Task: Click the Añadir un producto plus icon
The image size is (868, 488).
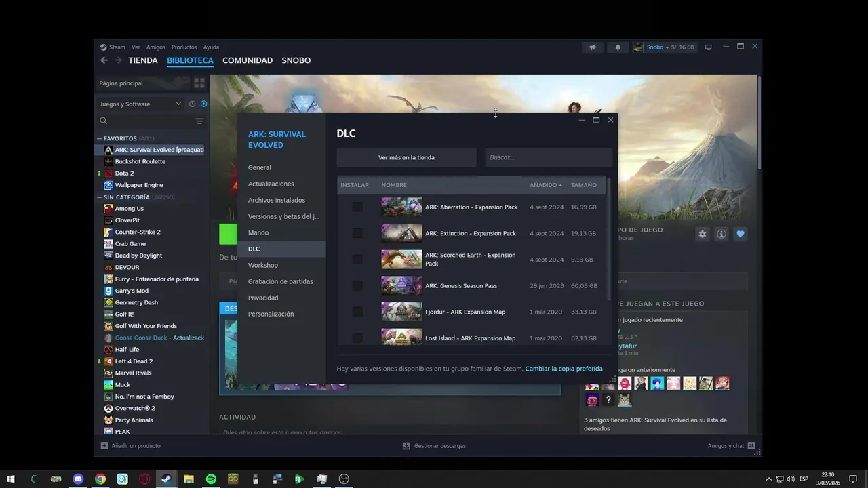Action: (104, 446)
